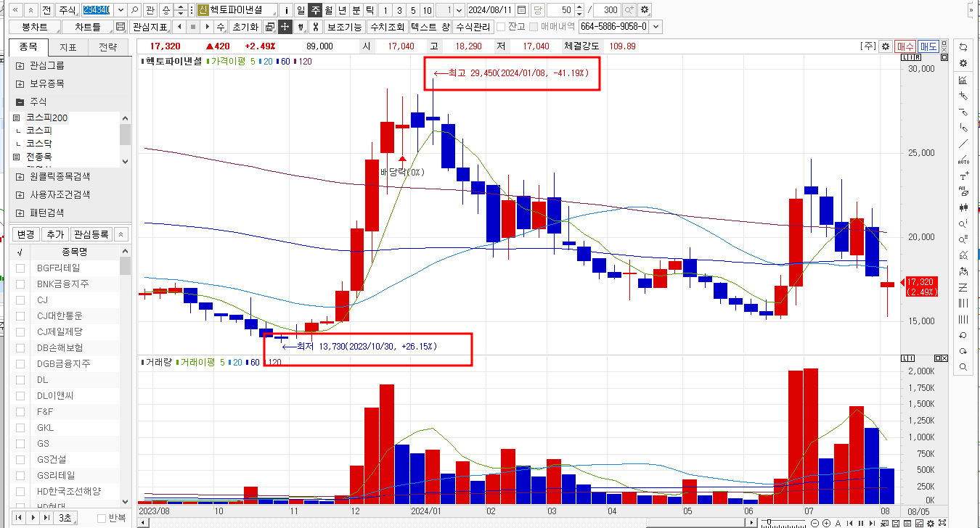Collapse the 주식 tree node

(x=20, y=102)
